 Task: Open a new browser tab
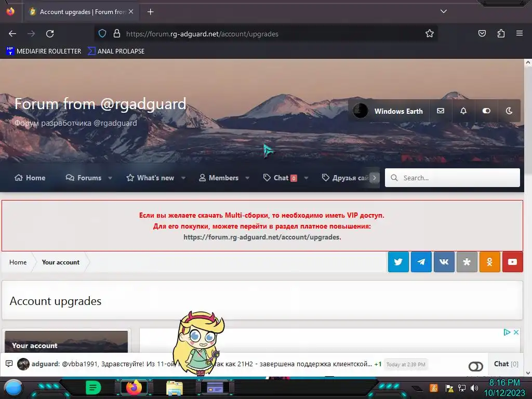coord(150,12)
